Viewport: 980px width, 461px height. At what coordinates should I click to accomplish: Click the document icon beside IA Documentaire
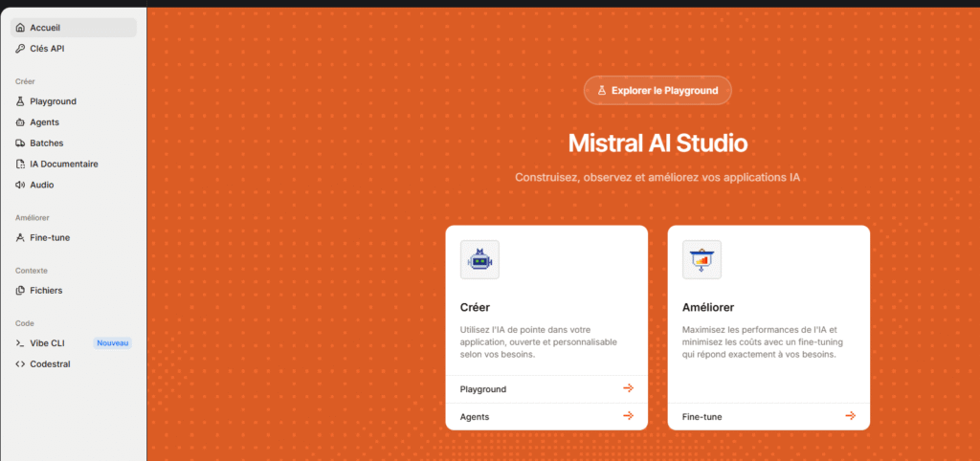[x=20, y=165]
